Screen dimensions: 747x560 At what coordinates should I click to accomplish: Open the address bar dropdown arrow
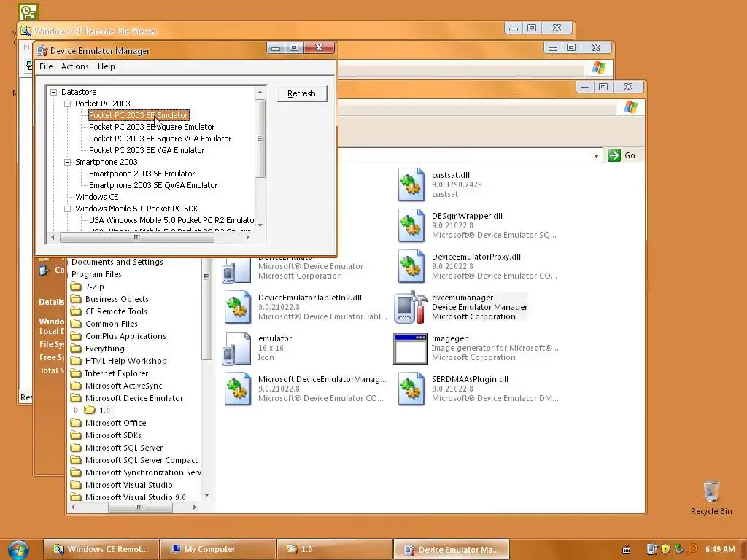pos(596,156)
